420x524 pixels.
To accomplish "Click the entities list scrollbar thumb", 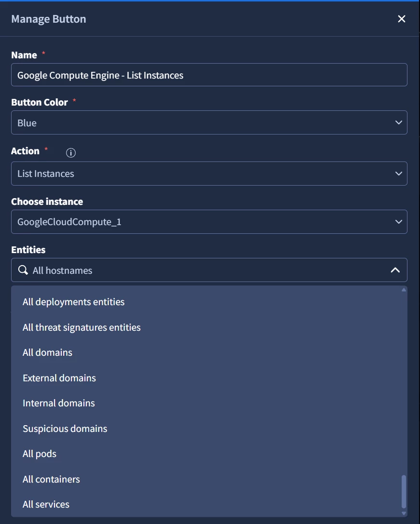I will tap(404, 491).
